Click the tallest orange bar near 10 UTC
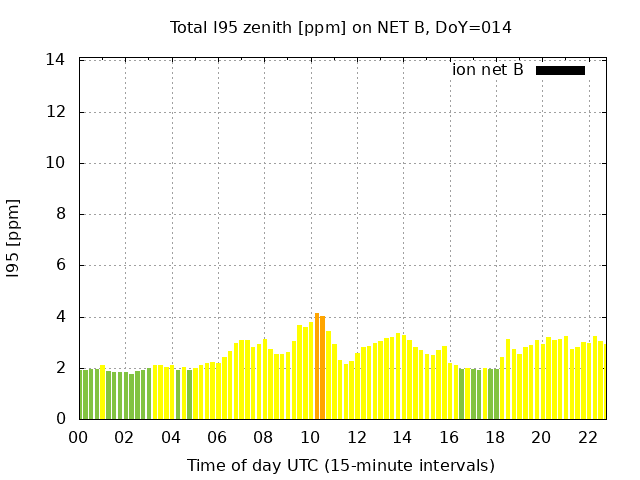The width and height of the screenshot is (640, 480). [x=317, y=366]
